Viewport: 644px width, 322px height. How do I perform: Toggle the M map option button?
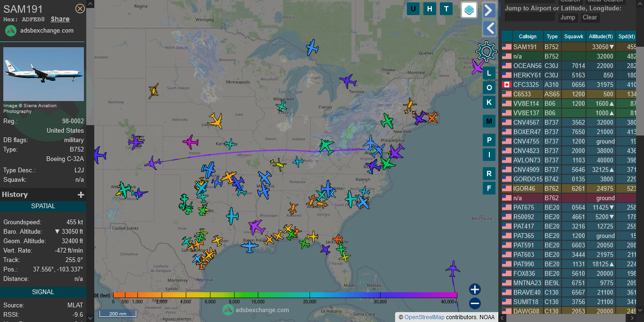[x=489, y=121]
